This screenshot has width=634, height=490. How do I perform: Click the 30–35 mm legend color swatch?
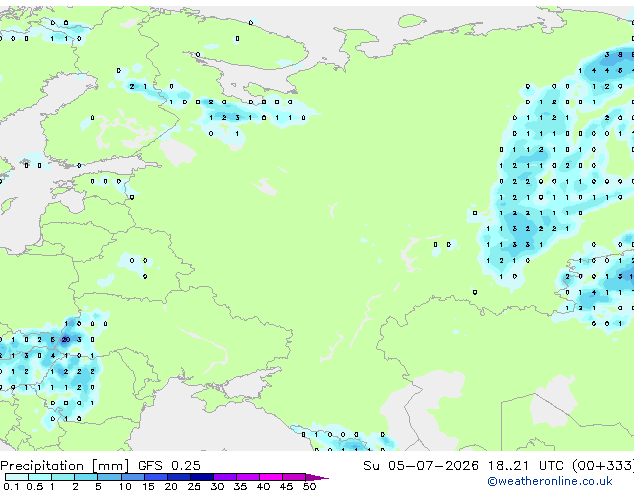pyautogui.click(x=224, y=477)
